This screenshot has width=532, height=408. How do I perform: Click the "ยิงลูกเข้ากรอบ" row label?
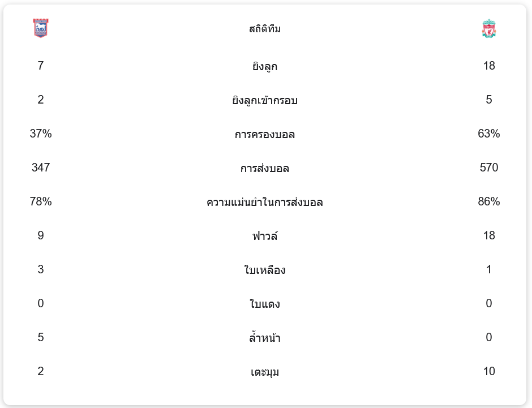[x=265, y=100]
